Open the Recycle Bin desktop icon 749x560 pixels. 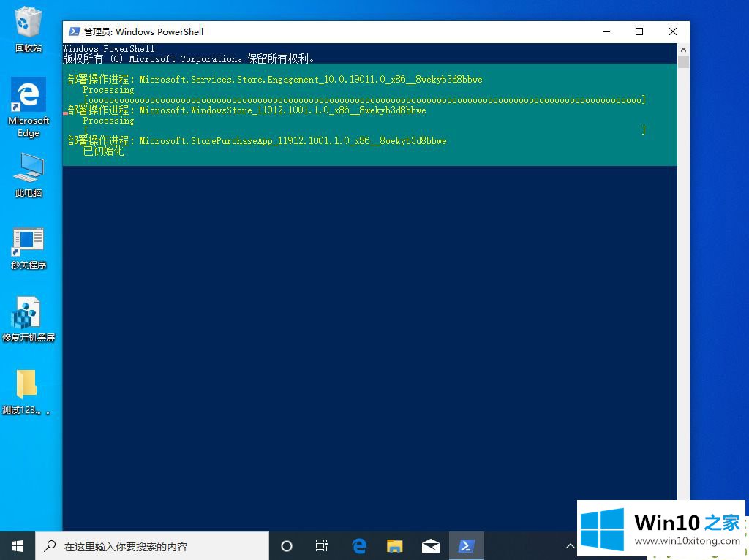pyautogui.click(x=29, y=29)
